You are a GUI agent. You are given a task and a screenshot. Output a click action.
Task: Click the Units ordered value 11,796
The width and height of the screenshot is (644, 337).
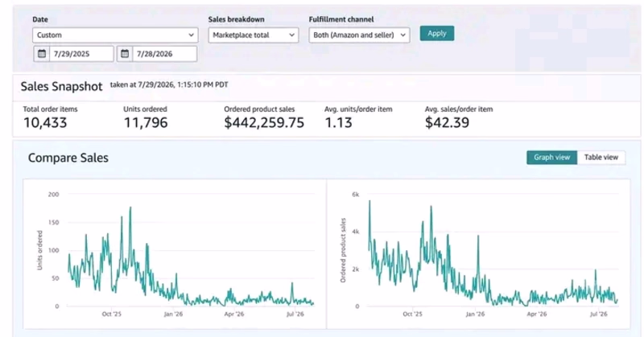coord(146,122)
